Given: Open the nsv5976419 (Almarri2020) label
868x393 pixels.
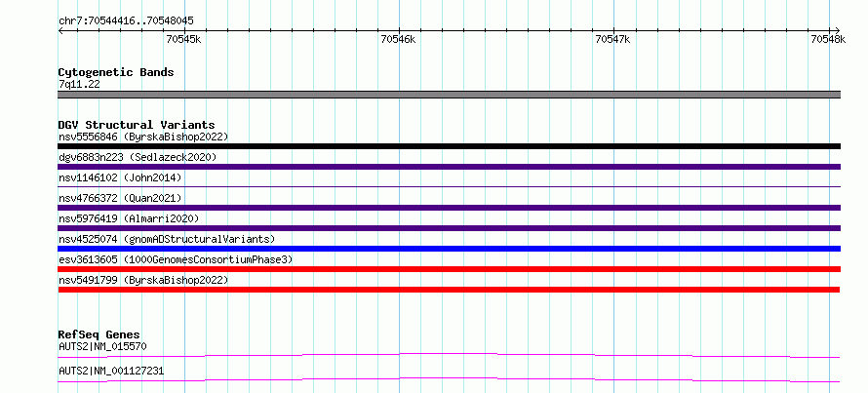Looking at the screenshot, I should [129, 218].
